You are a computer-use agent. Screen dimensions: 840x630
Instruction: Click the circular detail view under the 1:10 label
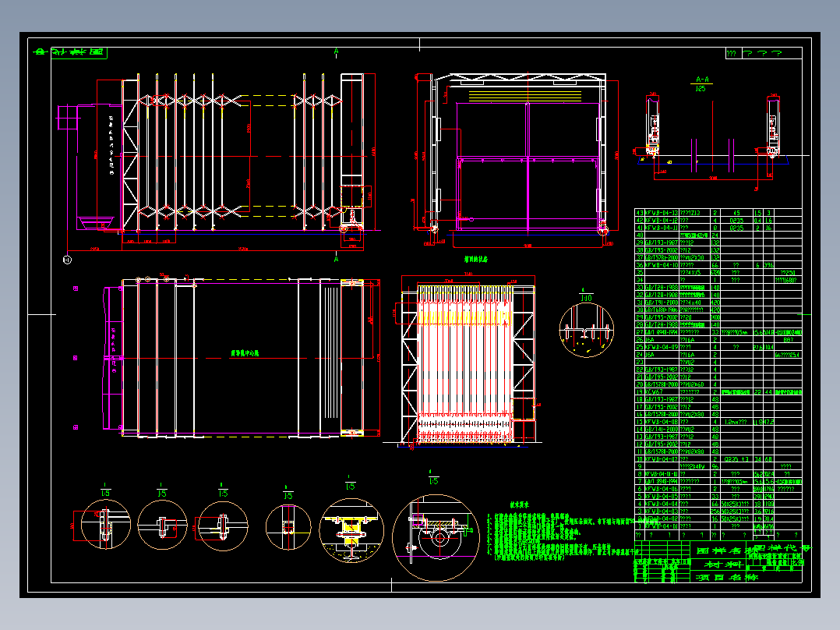point(587,331)
